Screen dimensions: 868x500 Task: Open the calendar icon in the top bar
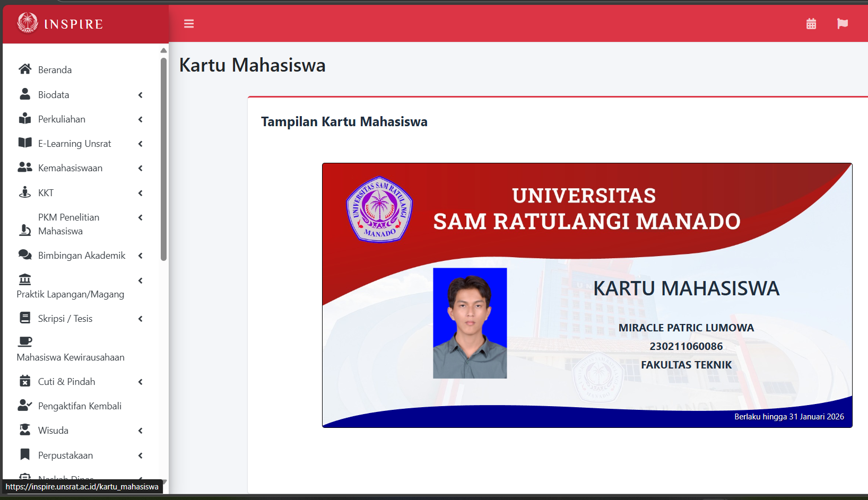(x=811, y=24)
